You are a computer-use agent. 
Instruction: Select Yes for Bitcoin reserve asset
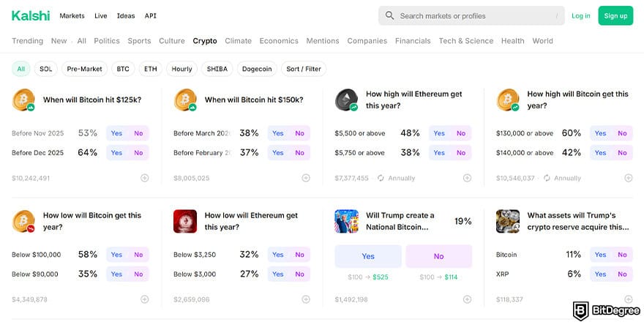pyautogui.click(x=601, y=254)
